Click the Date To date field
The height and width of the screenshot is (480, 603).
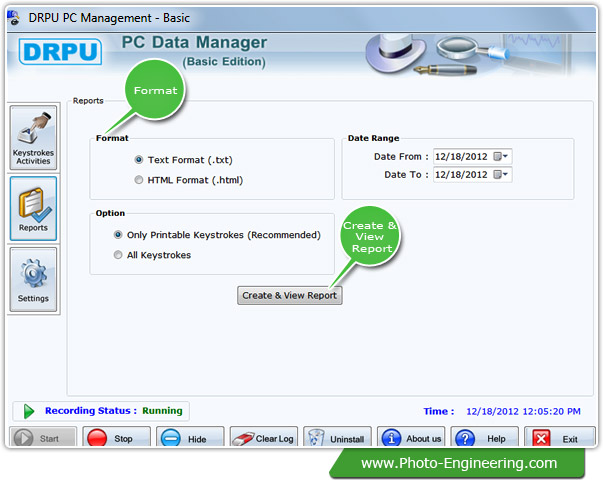pyautogui.click(x=473, y=175)
